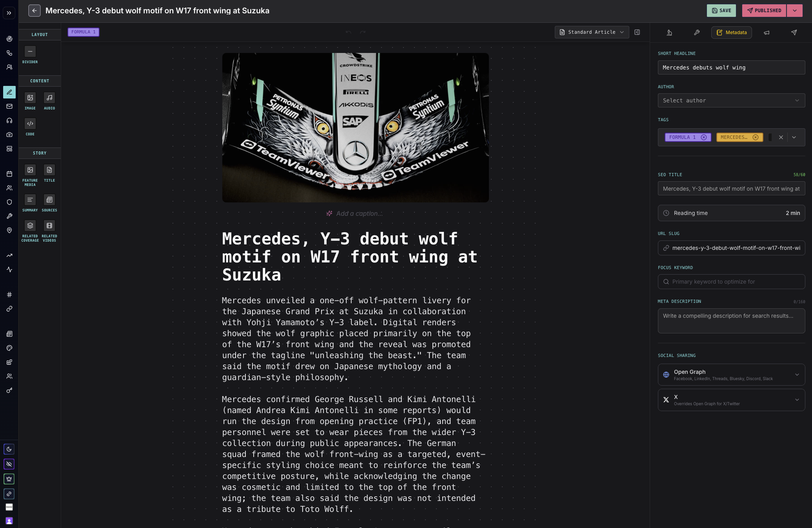The image size is (812, 528).
Task: Open the Select author dropdown
Action: [731, 100]
